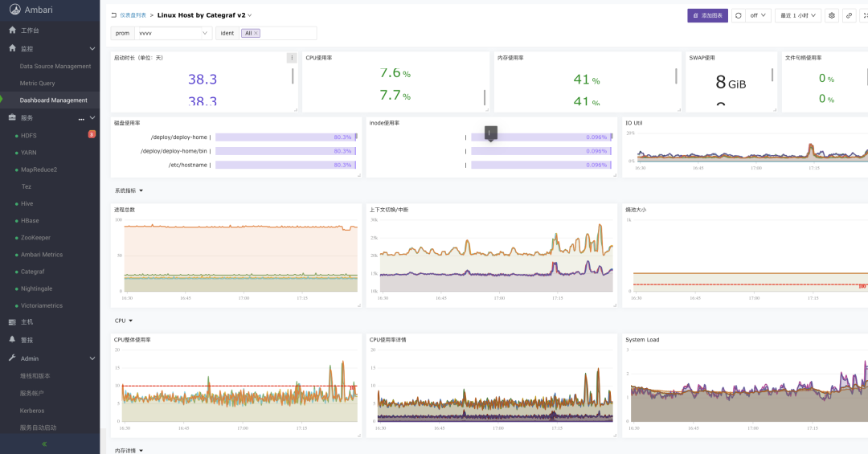This screenshot has width=868, height=454.
Task: Click the System Load panel title
Action: tap(642, 339)
